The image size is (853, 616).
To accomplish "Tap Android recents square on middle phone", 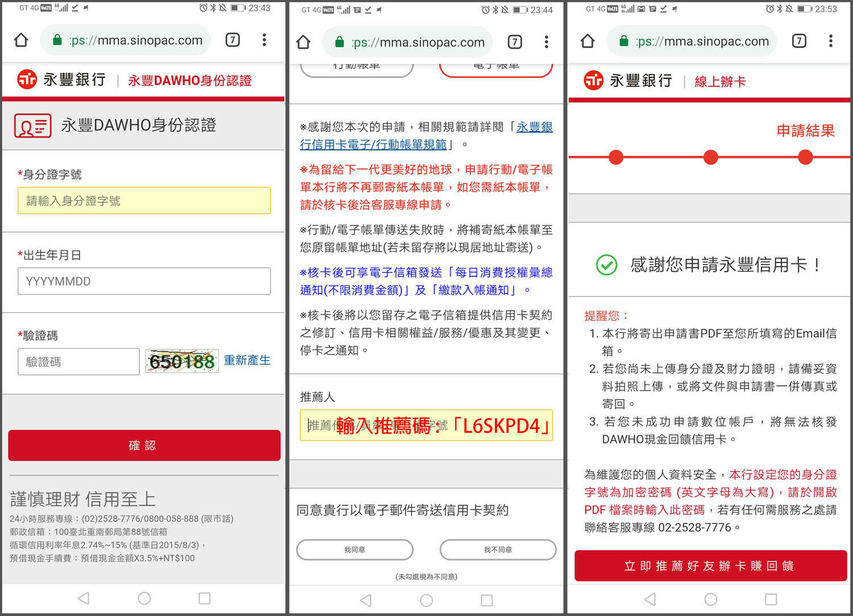I will 487,600.
